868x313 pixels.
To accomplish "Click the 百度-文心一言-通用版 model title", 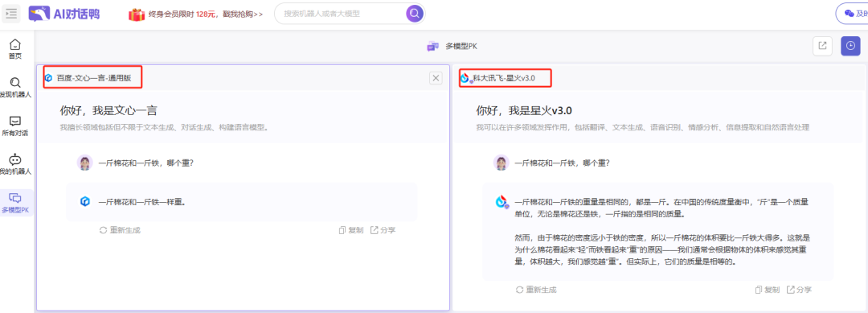I will pyautogui.click(x=94, y=78).
